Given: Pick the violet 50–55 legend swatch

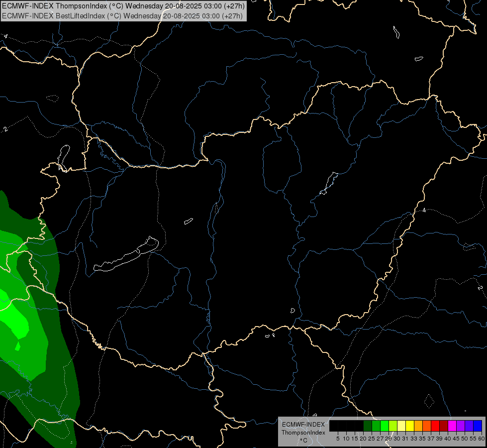Looking at the screenshot, I should click(469, 426).
